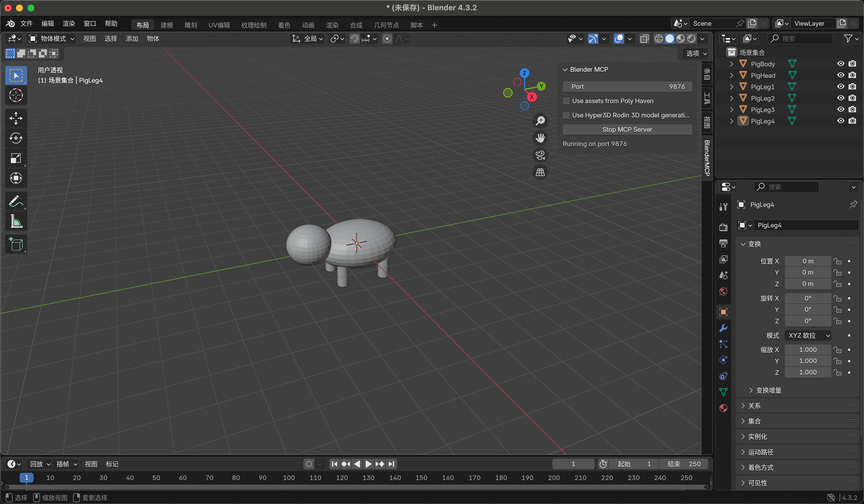Click the Pan view hand icon
The height and width of the screenshot is (504, 864).
click(540, 138)
